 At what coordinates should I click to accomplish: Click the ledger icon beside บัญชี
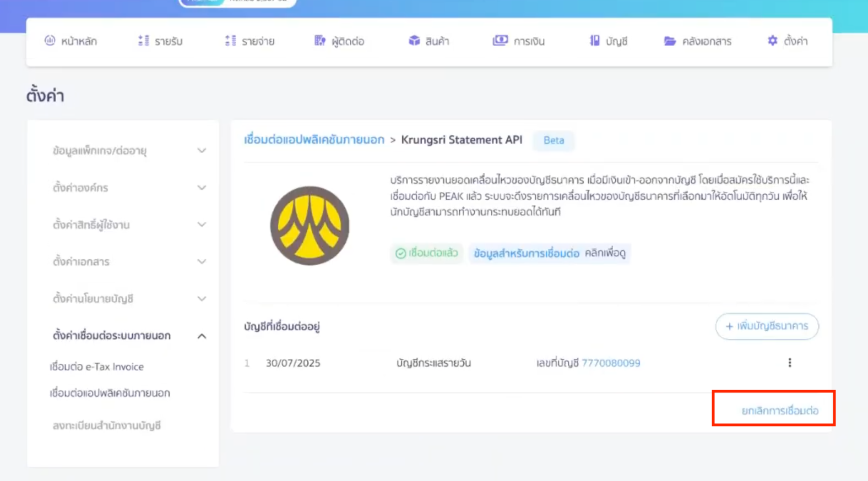pos(595,41)
